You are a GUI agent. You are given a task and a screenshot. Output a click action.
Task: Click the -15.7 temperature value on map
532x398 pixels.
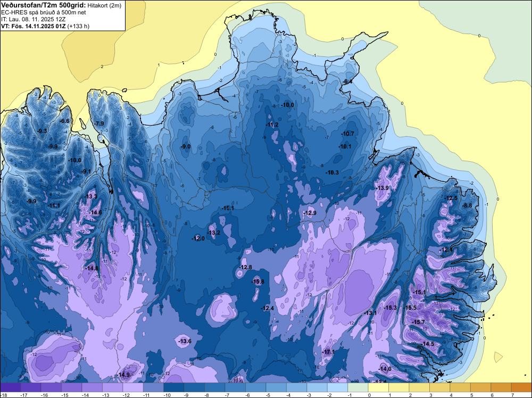click(418, 322)
